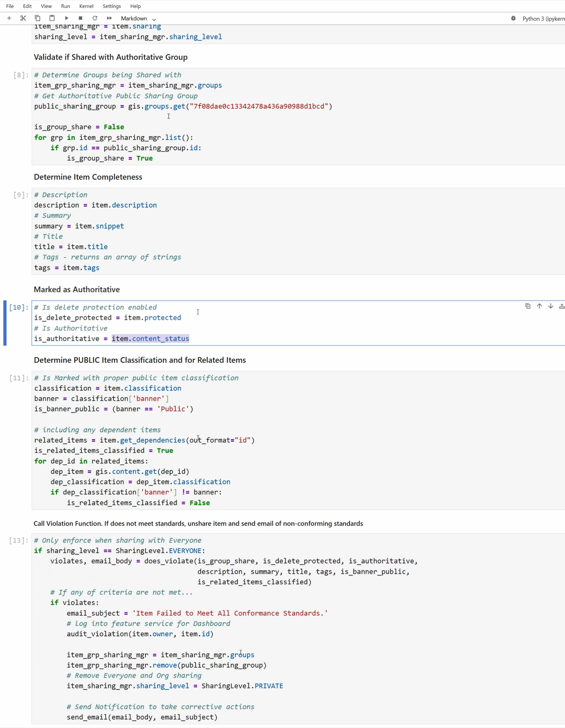Interrupt the kernel with stop button
The image size is (565, 728).
(81, 18)
